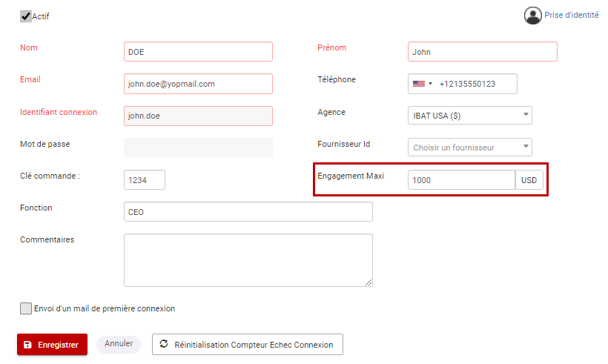Click the resize handle of Commentaires textarea

369,282
